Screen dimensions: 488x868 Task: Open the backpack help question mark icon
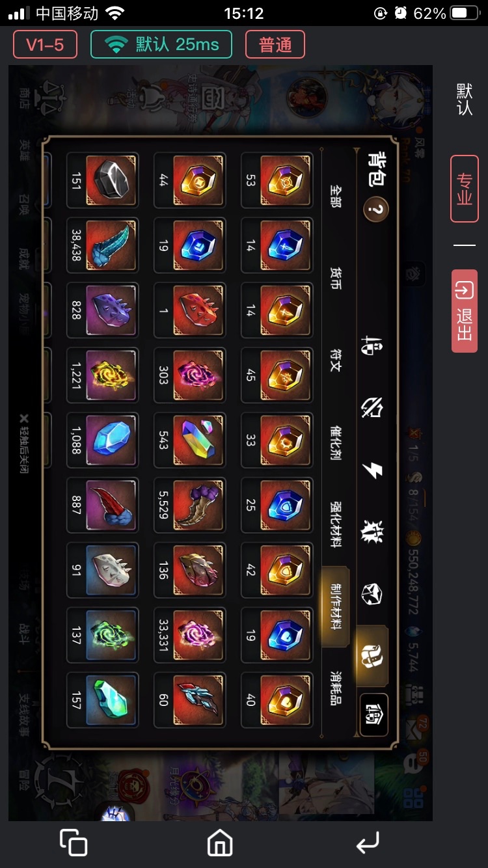(x=375, y=210)
